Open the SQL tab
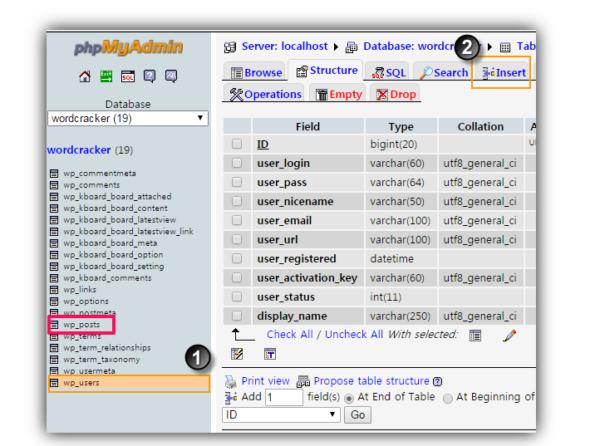Image resolution: width=600 pixels, height=446 pixels. pyautogui.click(x=389, y=72)
